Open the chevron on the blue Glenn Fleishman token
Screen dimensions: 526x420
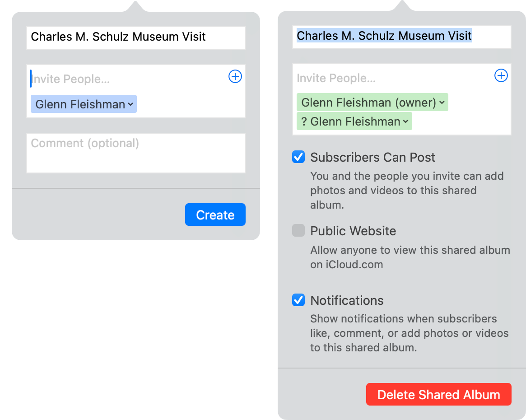pos(130,104)
